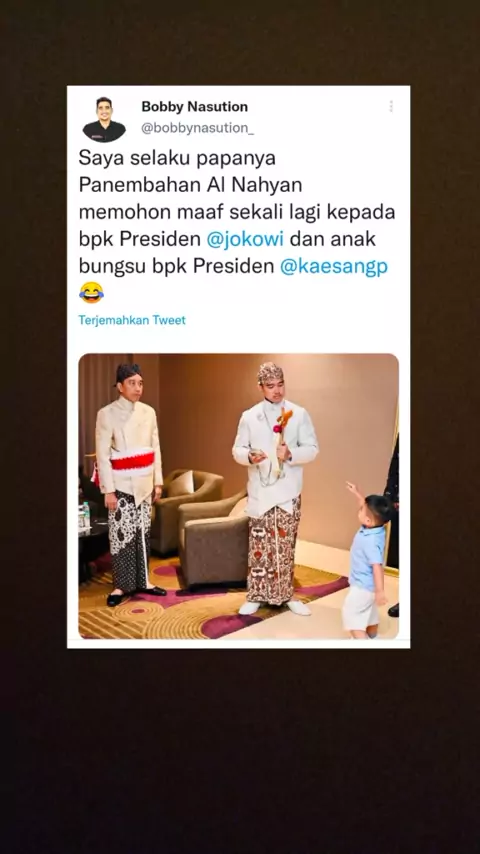Click the text 'memohon maaf sekali lagi kepada'

coord(237,212)
